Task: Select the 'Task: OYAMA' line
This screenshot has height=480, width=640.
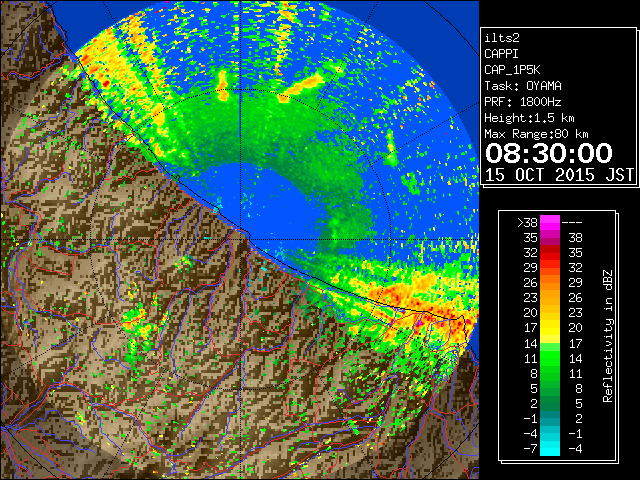Action: pos(523,86)
